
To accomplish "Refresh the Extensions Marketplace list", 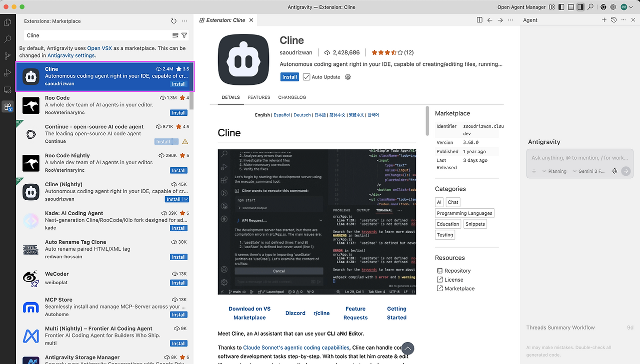I will [x=173, y=21].
